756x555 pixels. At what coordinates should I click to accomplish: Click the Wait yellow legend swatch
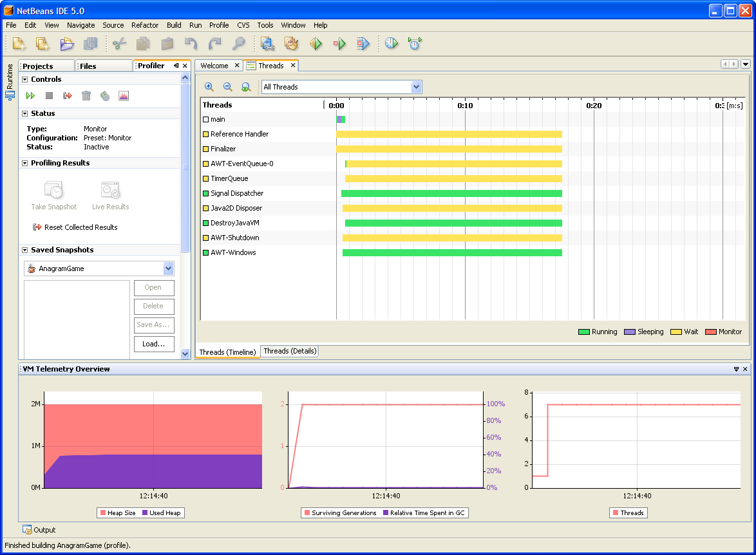(676, 332)
